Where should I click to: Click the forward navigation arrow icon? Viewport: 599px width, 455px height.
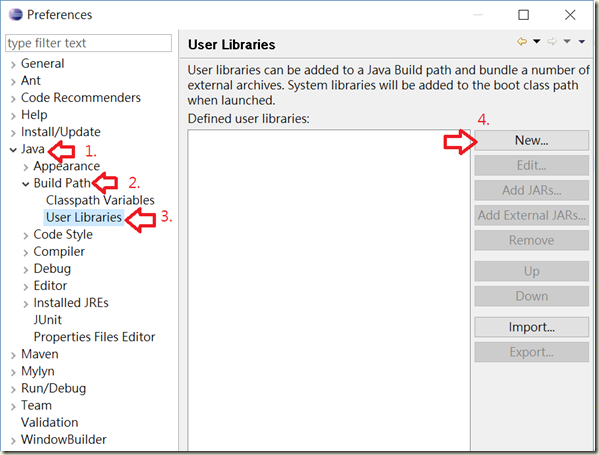click(x=552, y=41)
